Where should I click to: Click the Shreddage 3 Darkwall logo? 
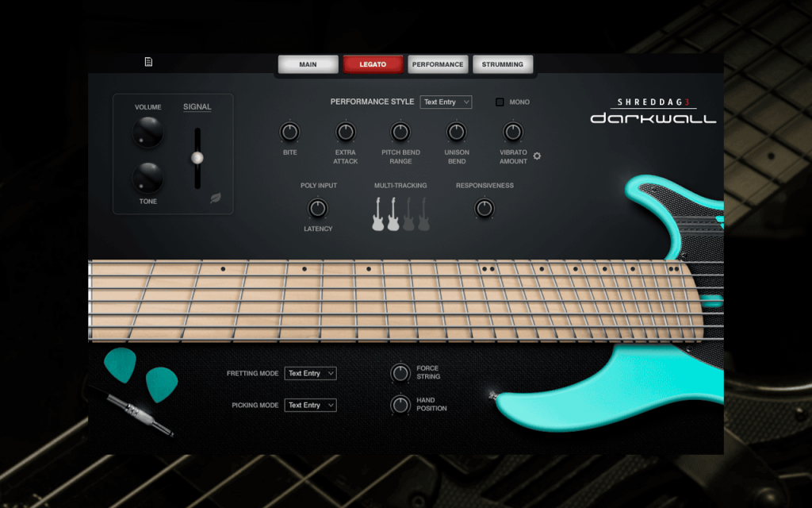click(653, 111)
